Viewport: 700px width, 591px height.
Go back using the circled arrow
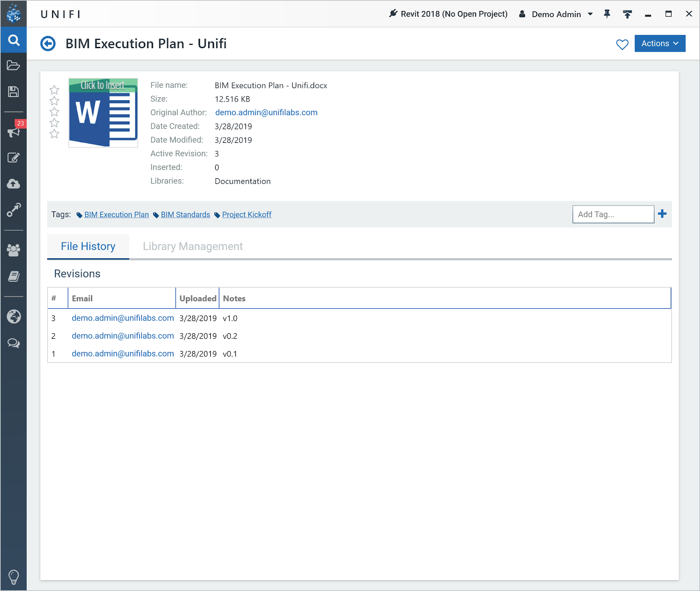click(48, 44)
